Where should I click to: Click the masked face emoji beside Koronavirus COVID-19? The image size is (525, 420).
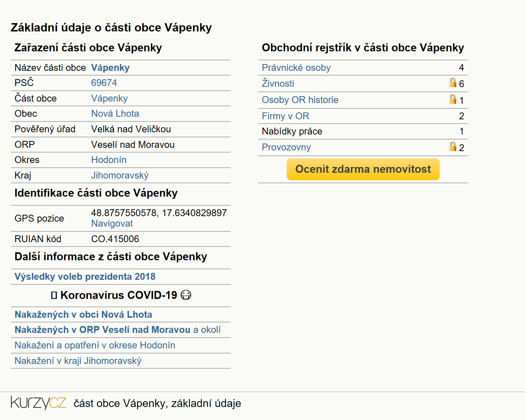[186, 295]
